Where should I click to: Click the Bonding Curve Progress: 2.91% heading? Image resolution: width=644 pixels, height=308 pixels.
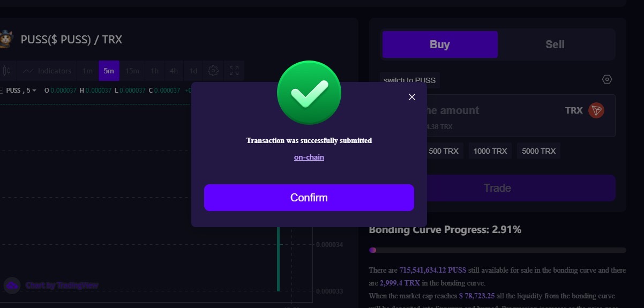pyautogui.click(x=445, y=230)
